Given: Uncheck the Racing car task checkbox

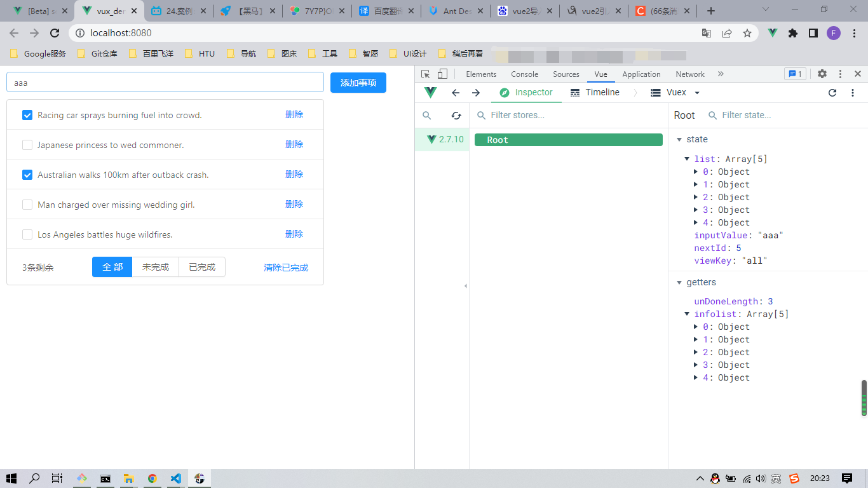Looking at the screenshot, I should (x=27, y=115).
